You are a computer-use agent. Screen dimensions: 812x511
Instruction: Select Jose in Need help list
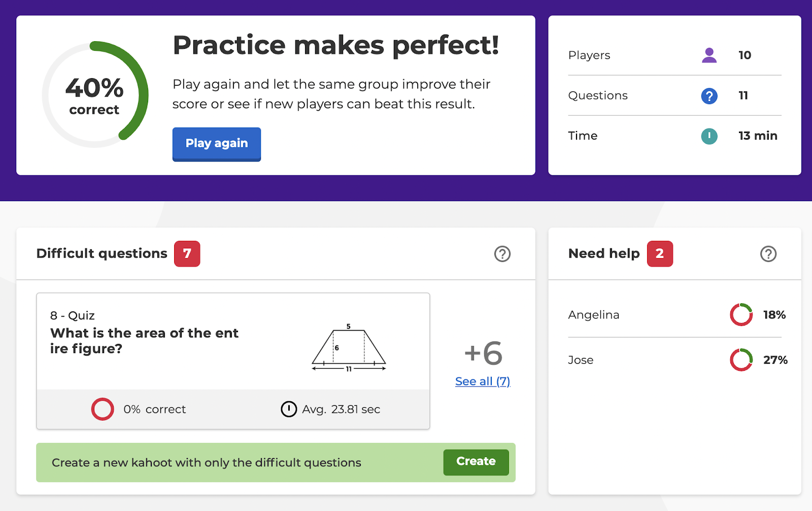click(x=581, y=360)
